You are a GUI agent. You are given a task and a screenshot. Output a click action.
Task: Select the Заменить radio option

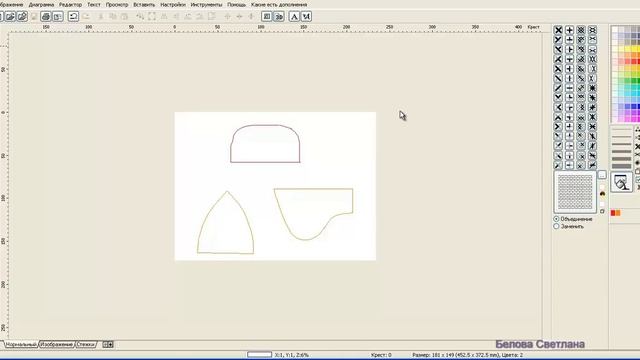click(x=556, y=226)
